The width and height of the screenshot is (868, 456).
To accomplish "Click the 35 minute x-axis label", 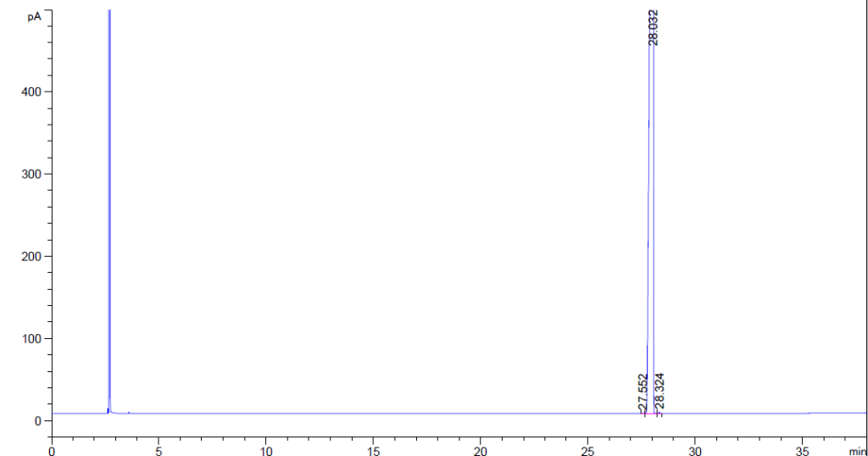I will coord(803,451).
